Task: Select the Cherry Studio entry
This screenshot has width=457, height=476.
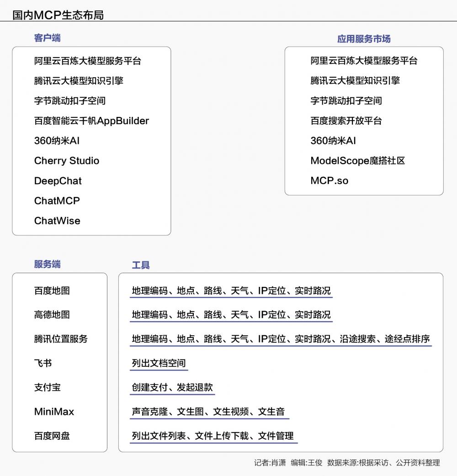Action: [67, 161]
